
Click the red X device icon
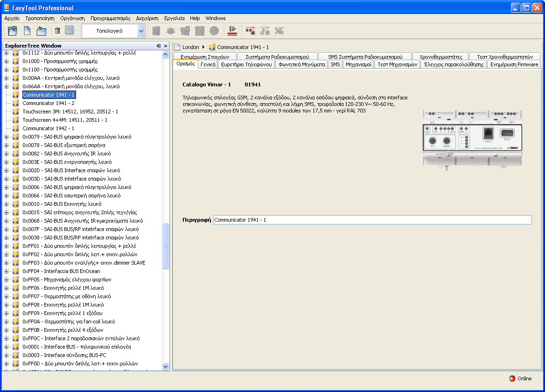[279, 31]
